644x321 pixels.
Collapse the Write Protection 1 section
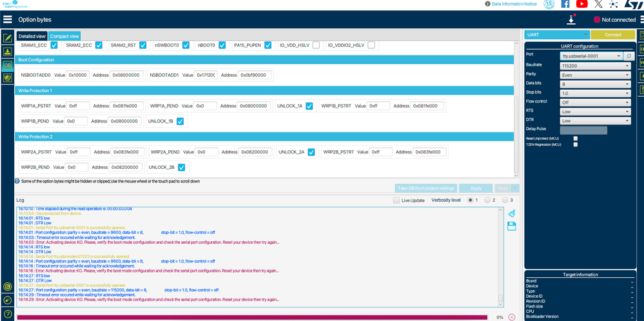coord(264,90)
